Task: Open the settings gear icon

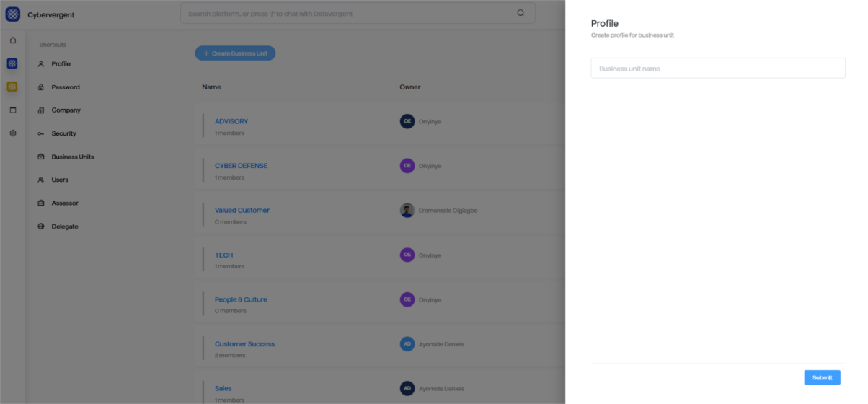Action: (12, 133)
